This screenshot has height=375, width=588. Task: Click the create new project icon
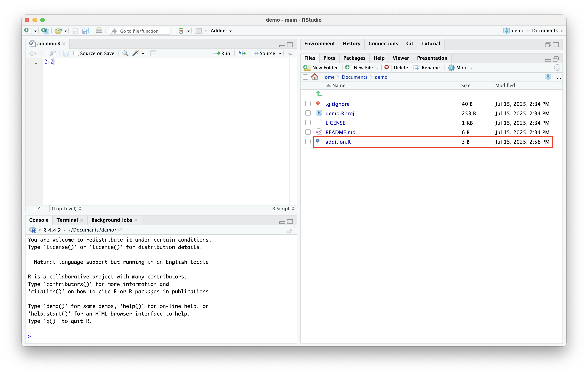[45, 31]
